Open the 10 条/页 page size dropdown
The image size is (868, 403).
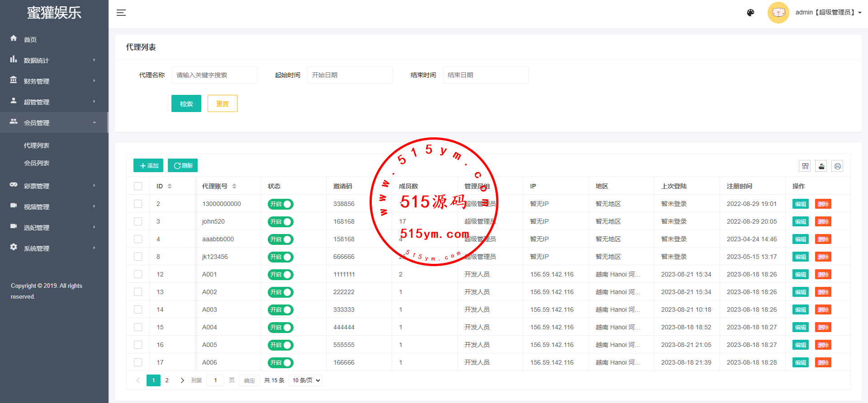coord(306,380)
